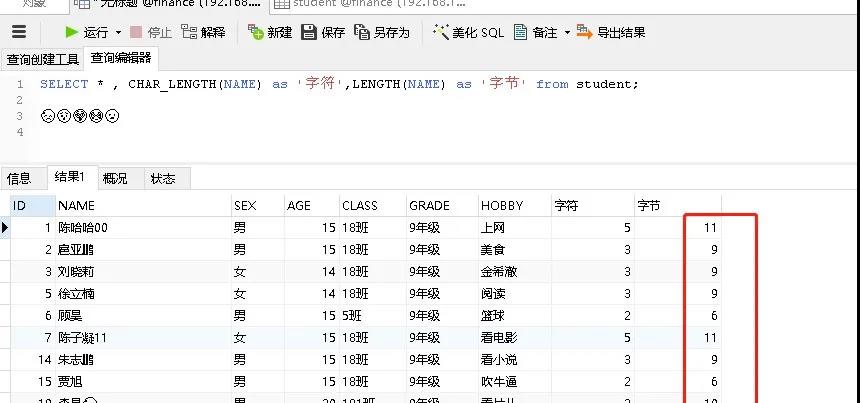Click the Save As (另存为) icon
Screen dimensions: 860x403
[x=362, y=32]
